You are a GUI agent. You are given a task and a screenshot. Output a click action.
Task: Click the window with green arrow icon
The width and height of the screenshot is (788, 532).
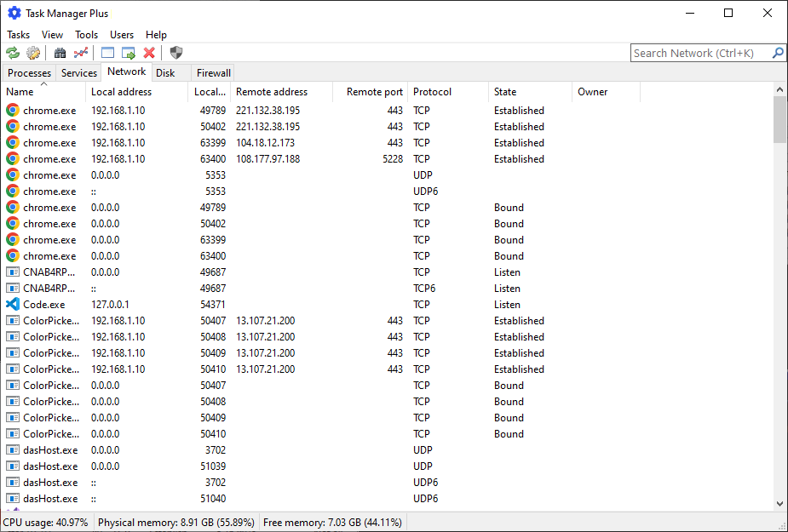[129, 53]
